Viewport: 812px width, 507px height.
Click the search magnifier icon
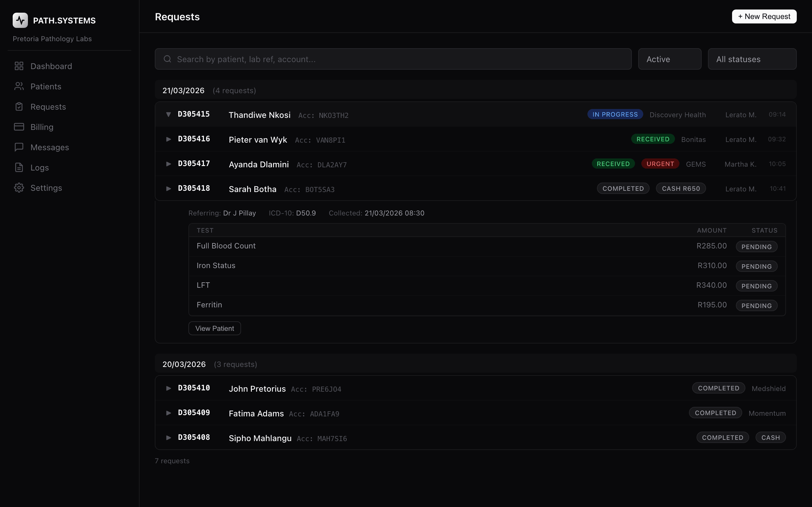point(167,59)
